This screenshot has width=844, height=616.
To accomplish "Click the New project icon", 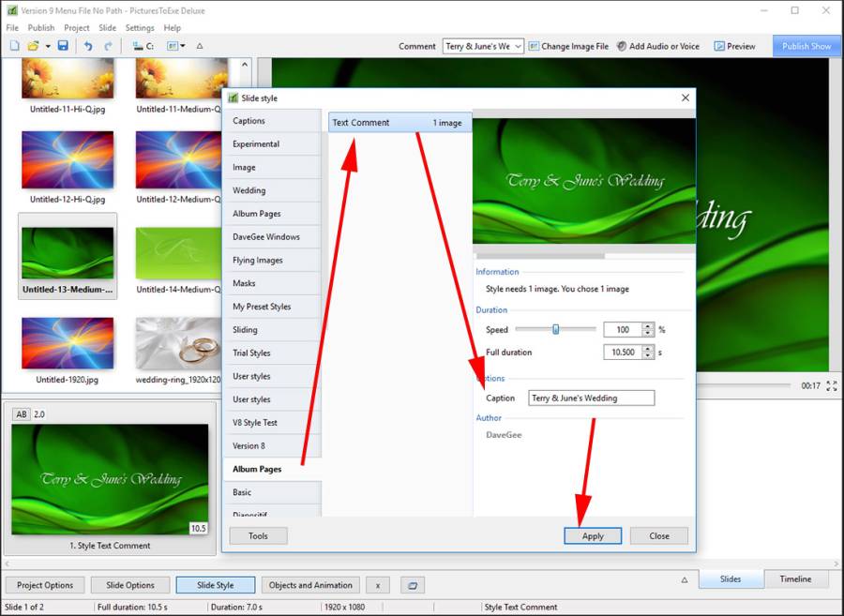I will [14, 46].
